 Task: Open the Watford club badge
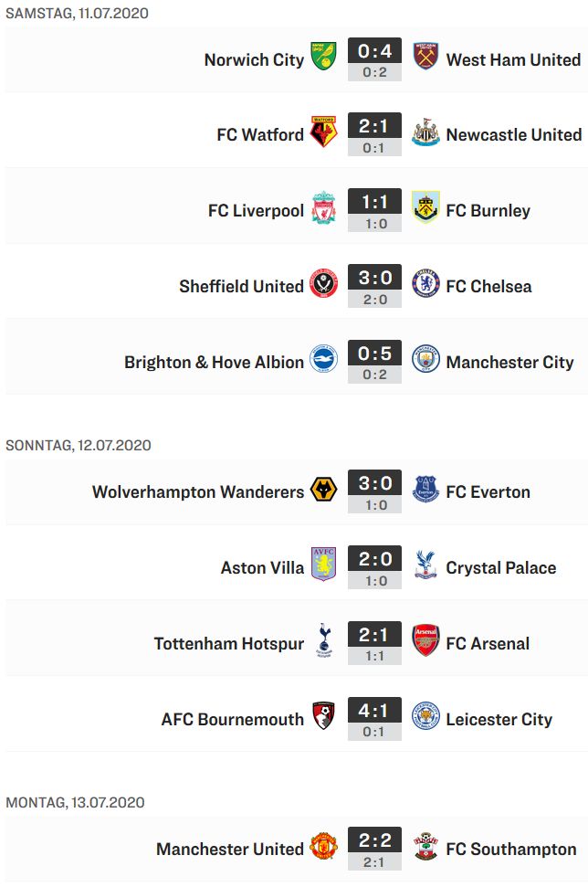(324, 132)
